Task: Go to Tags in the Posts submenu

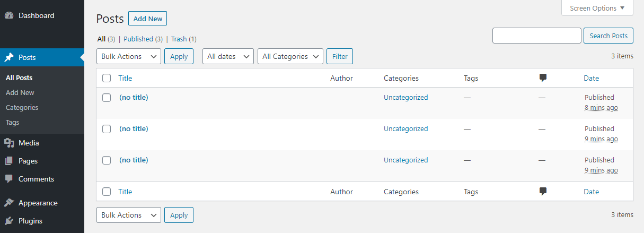Action: [13, 122]
